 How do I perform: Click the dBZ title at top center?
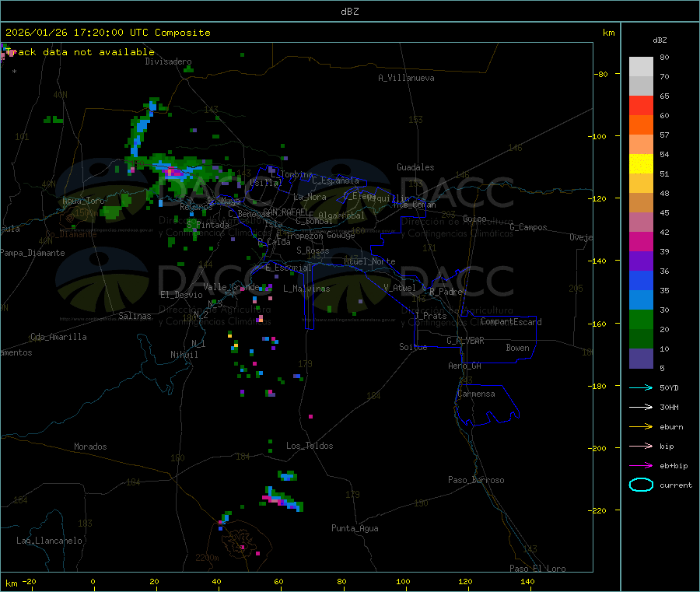pos(349,12)
